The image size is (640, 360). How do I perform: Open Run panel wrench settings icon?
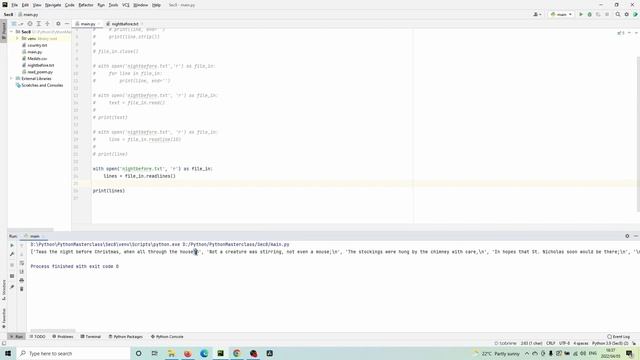pos(12,254)
